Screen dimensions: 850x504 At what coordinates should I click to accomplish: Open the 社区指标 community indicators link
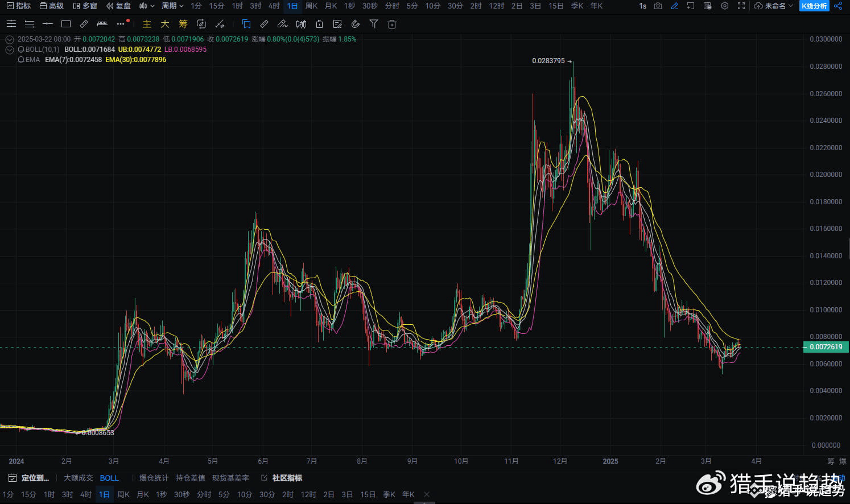point(282,478)
